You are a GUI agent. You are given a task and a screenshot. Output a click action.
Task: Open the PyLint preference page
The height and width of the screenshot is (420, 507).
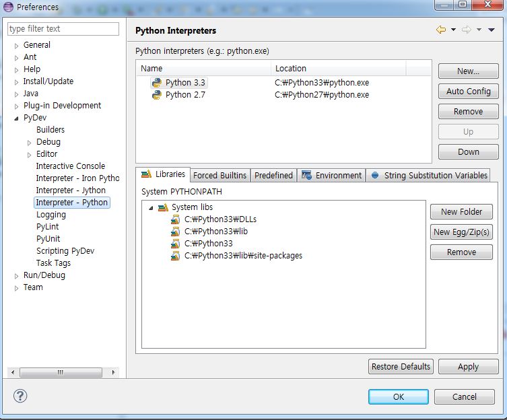pos(48,227)
